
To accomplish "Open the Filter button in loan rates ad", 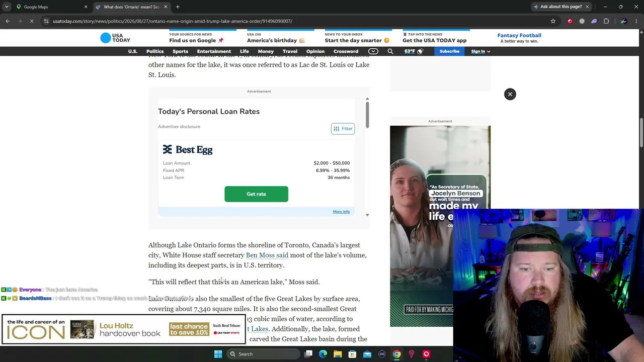I will [343, 129].
